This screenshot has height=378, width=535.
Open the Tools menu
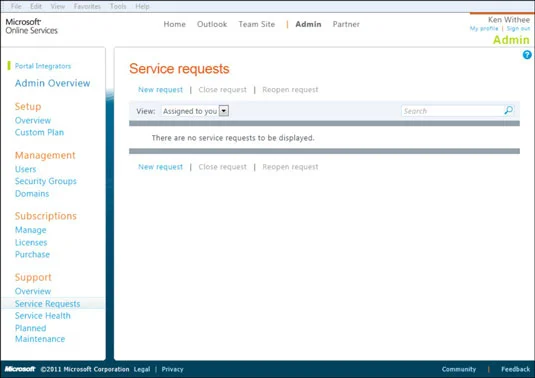[x=118, y=6]
